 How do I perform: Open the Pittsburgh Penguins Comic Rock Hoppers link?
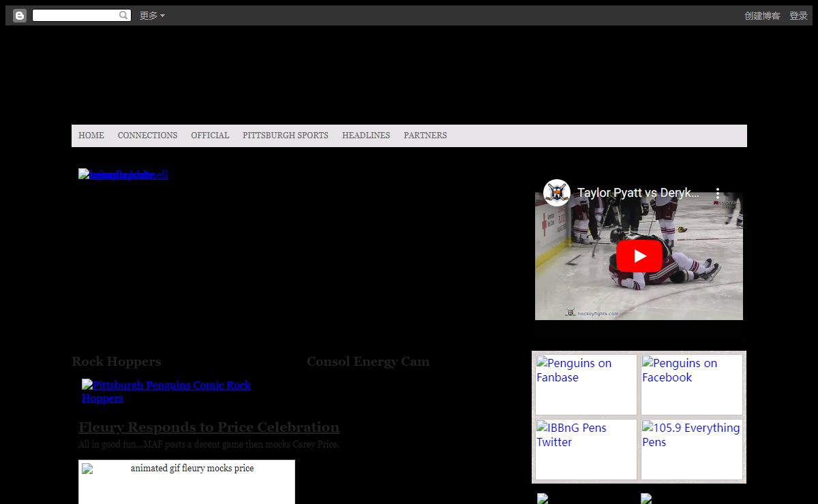point(166,392)
